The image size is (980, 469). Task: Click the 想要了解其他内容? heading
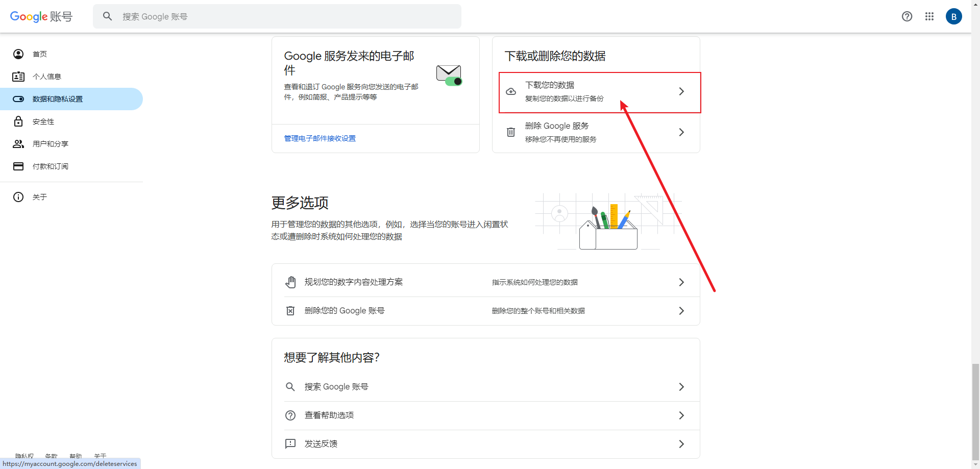click(332, 357)
